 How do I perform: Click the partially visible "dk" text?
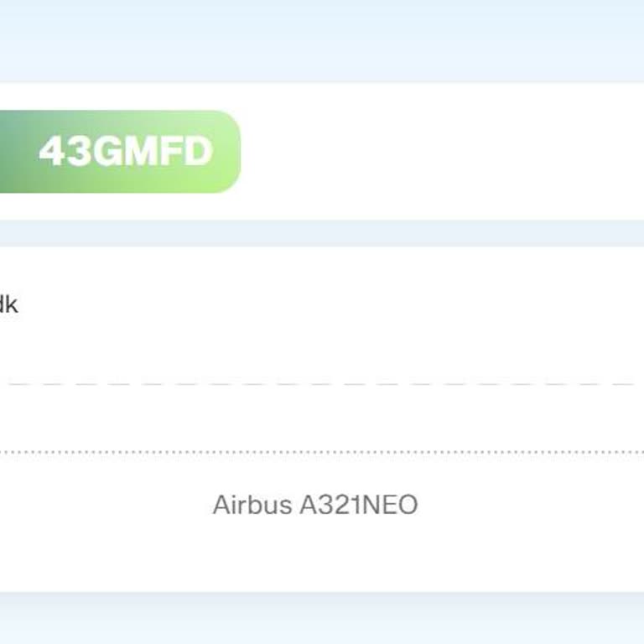pos(8,304)
